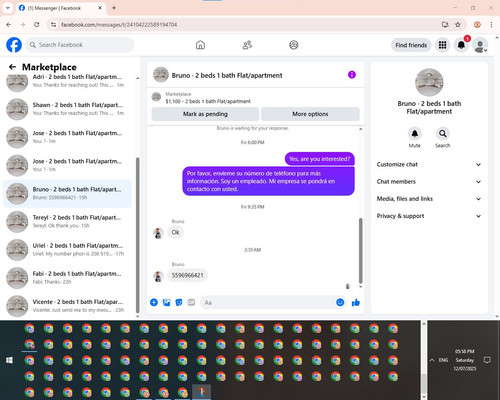
Task: Open the account profile avatar menu
Action: tap(480, 45)
